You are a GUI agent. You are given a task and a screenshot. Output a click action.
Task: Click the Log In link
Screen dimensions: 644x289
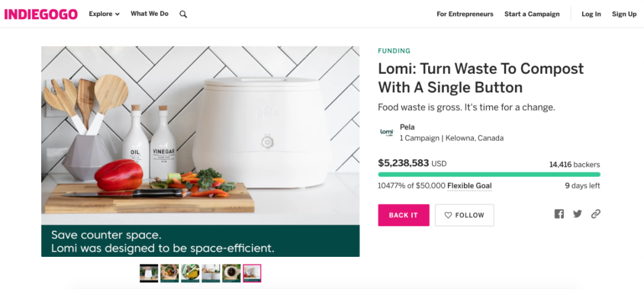591,14
